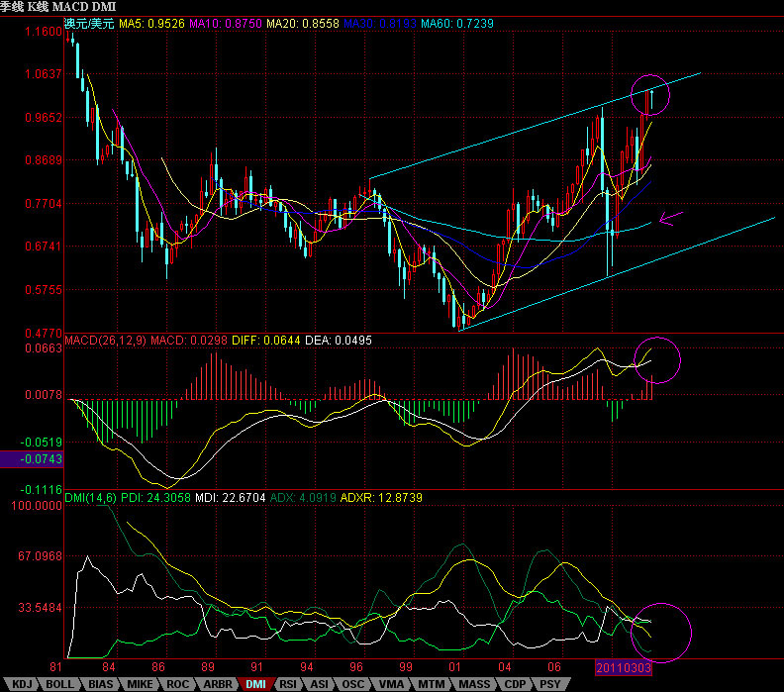
Task: Switch to the CDP indicator tab
Action: (x=515, y=684)
